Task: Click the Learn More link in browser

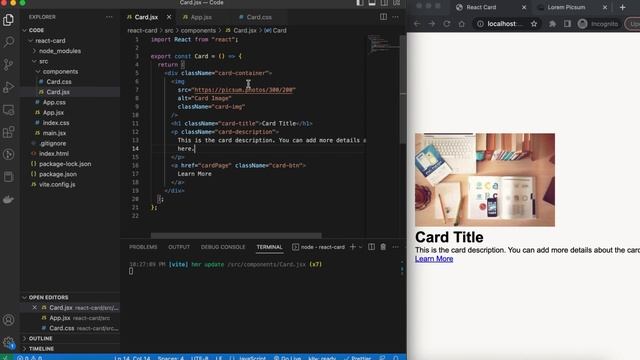Action: (434, 259)
